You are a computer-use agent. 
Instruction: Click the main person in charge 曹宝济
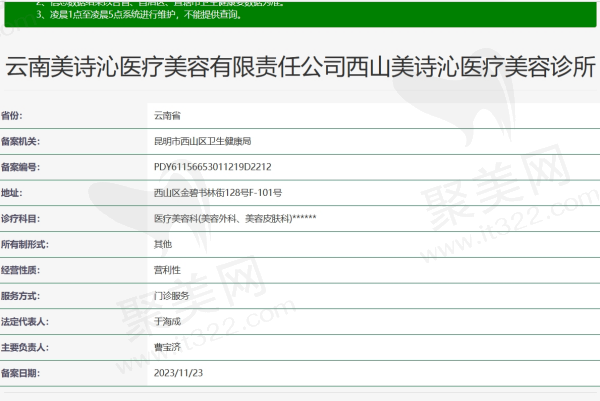coord(167,347)
